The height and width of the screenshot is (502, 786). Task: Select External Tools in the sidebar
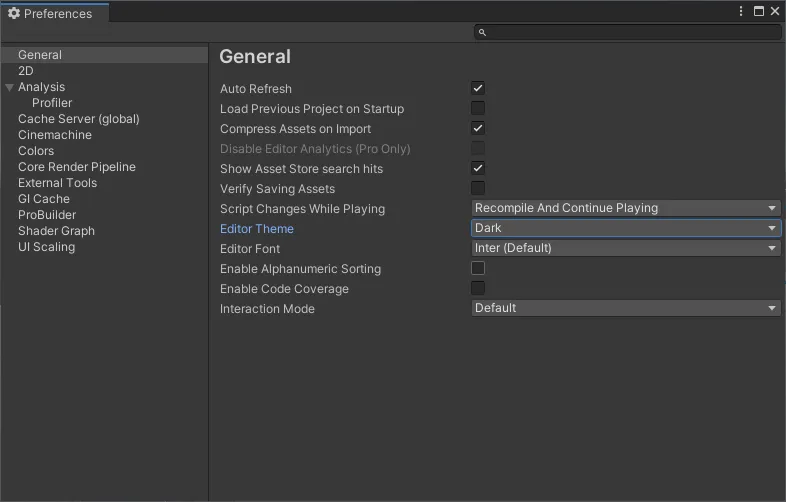[x=57, y=183]
